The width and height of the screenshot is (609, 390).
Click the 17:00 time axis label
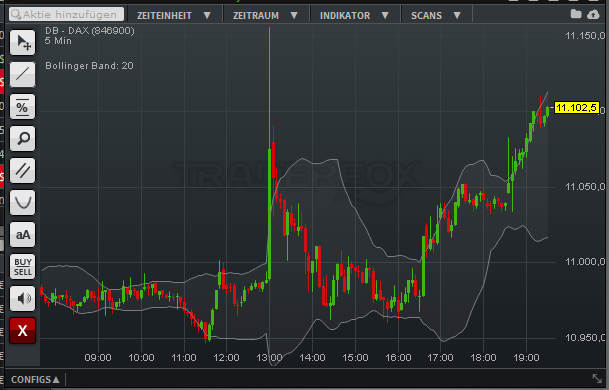point(440,358)
